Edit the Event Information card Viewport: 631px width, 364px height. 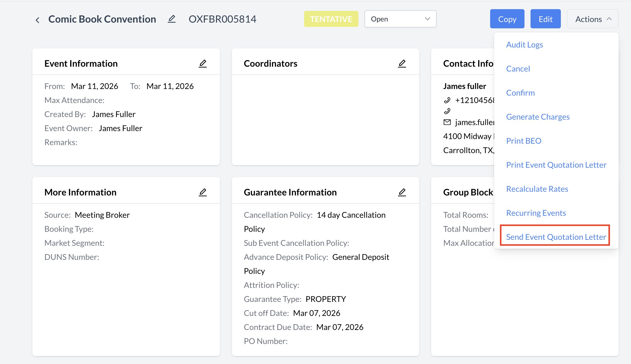203,63
